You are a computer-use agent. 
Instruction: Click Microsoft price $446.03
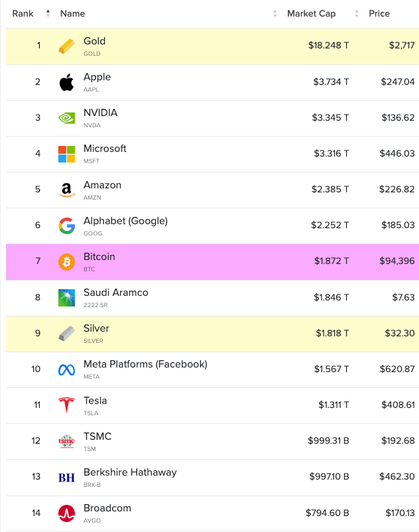pos(397,154)
